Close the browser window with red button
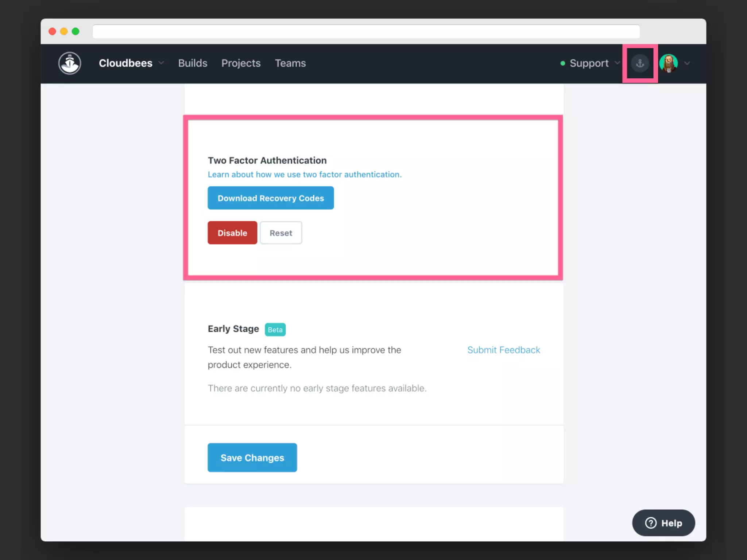The image size is (747, 560). point(52,31)
